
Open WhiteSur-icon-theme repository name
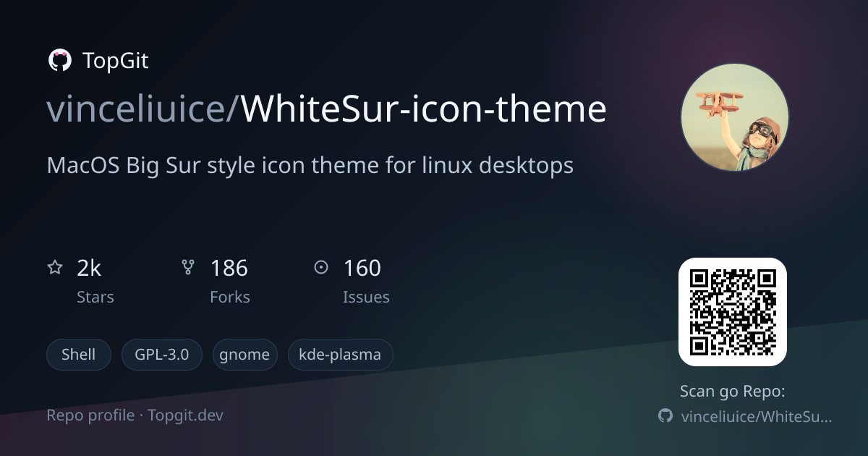pos(423,109)
